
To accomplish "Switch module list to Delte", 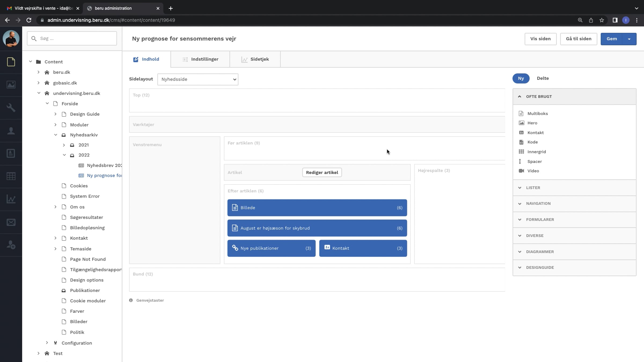I will tap(543, 78).
